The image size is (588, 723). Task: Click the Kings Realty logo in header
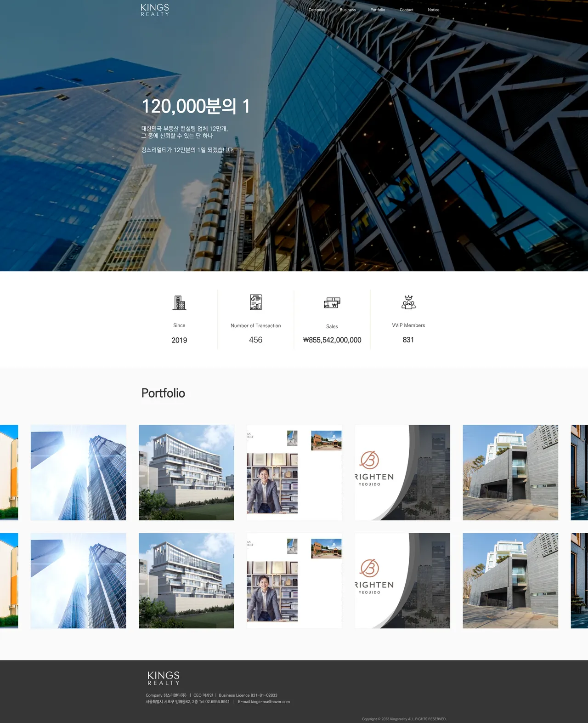[x=155, y=10]
